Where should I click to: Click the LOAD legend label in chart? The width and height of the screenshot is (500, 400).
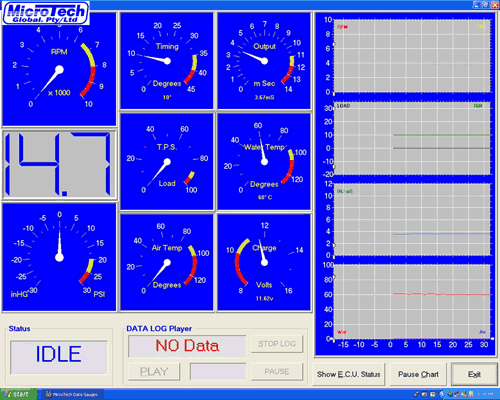pos(343,106)
